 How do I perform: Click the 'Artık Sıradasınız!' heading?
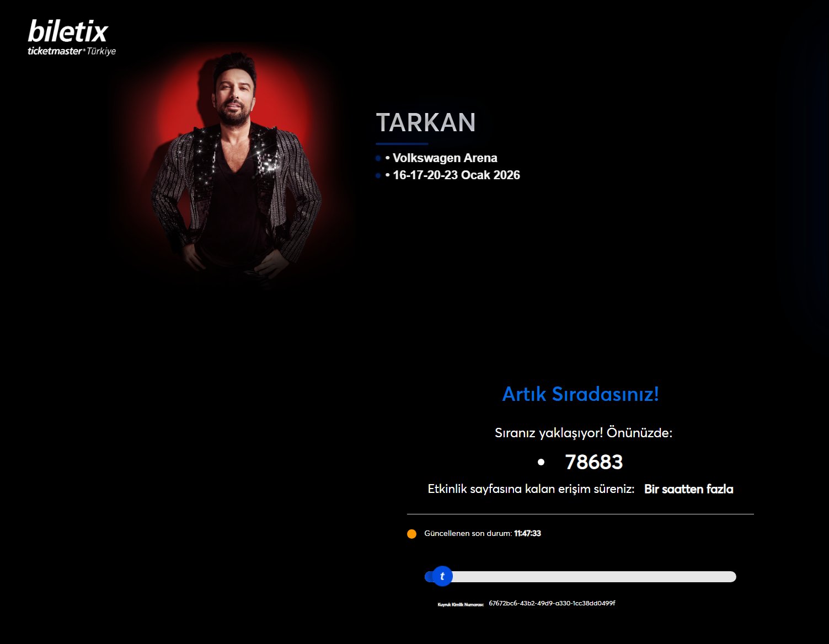point(580,394)
